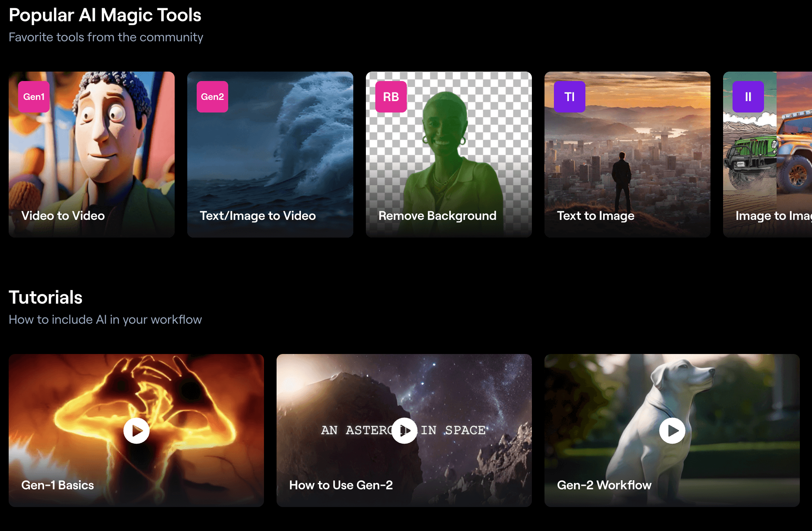Open the Video to Video tool
Viewport: 812px width, 531px height.
pyautogui.click(x=63, y=216)
